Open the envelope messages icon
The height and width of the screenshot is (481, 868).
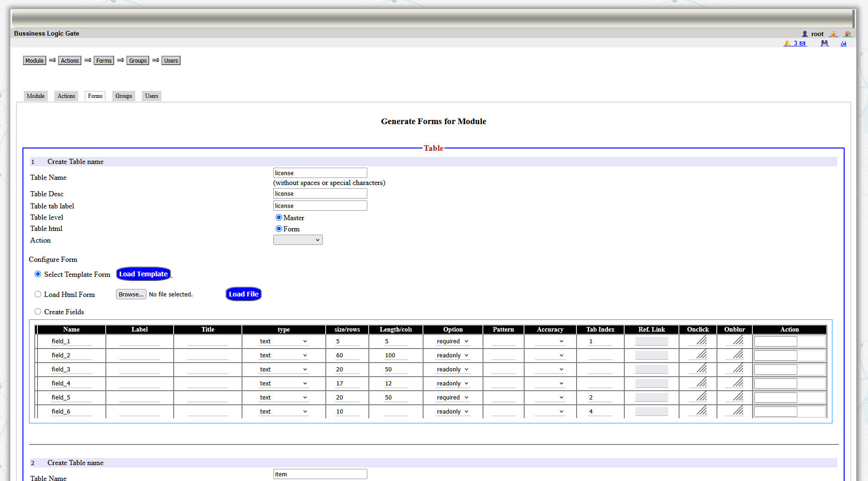tap(802, 44)
